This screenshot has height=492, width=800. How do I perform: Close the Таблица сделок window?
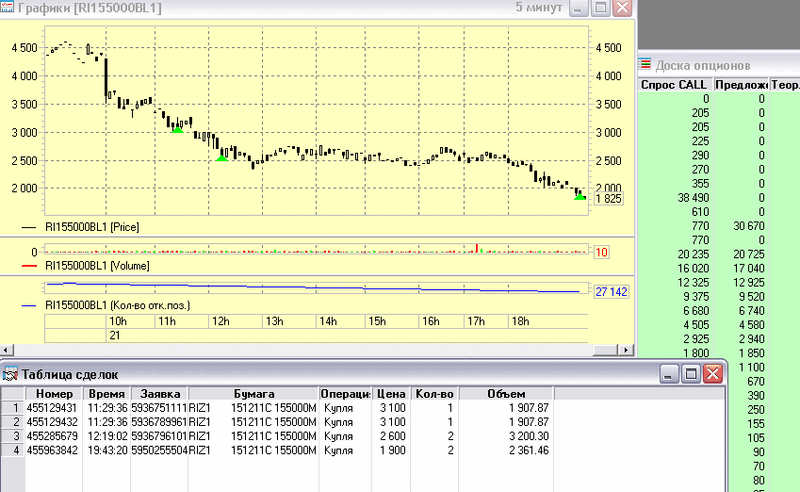(x=711, y=373)
